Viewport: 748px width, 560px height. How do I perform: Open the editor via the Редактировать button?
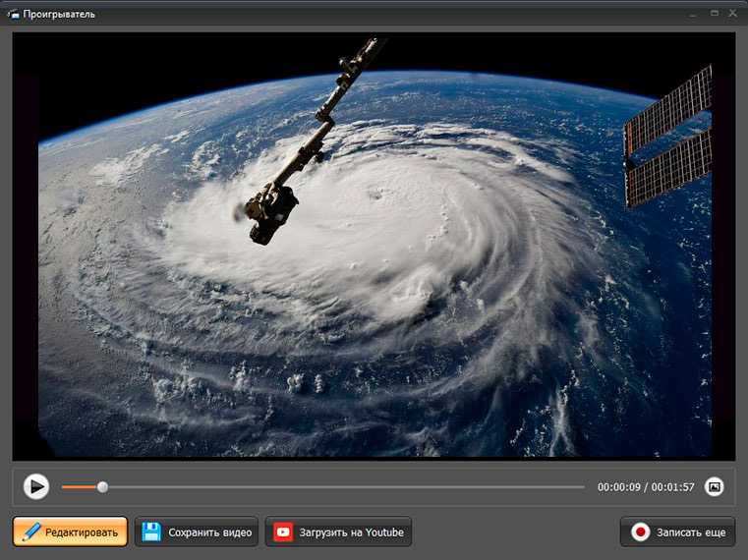[x=71, y=532]
